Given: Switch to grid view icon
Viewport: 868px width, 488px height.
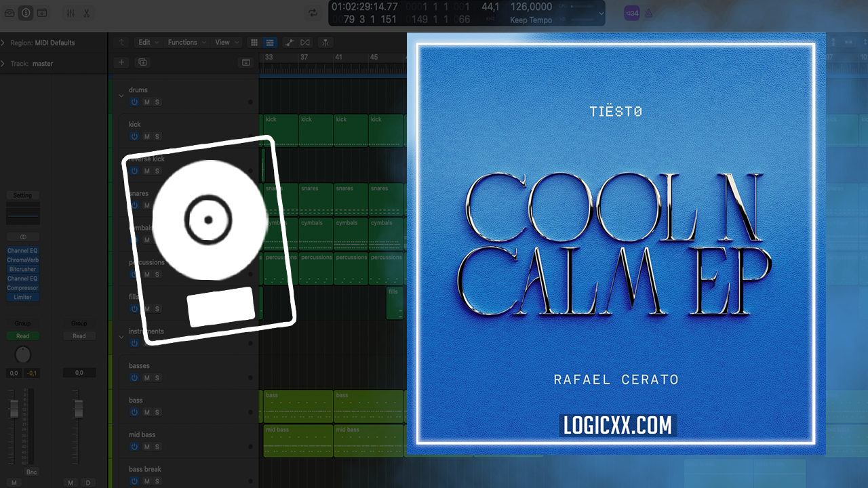Looking at the screenshot, I should click(x=254, y=42).
